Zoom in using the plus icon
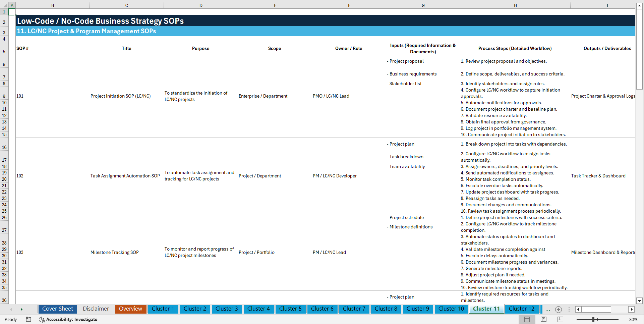This screenshot has height=324, width=644. [x=622, y=319]
